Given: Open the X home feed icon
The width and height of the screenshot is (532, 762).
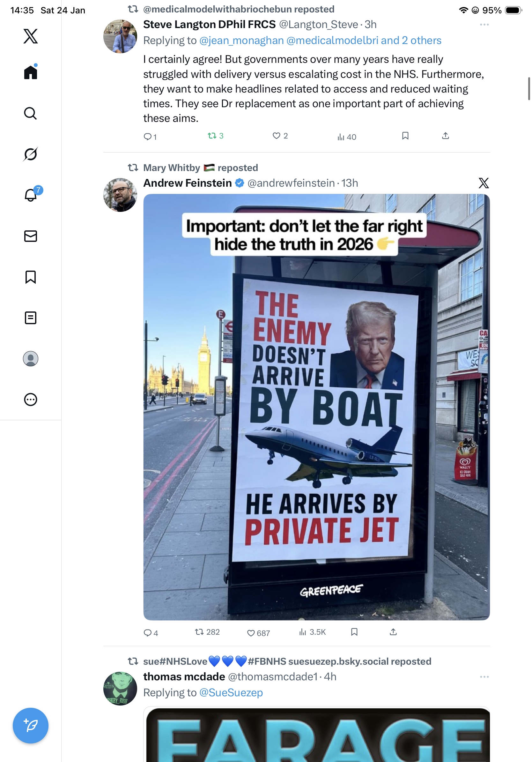Looking at the screenshot, I should [31, 72].
